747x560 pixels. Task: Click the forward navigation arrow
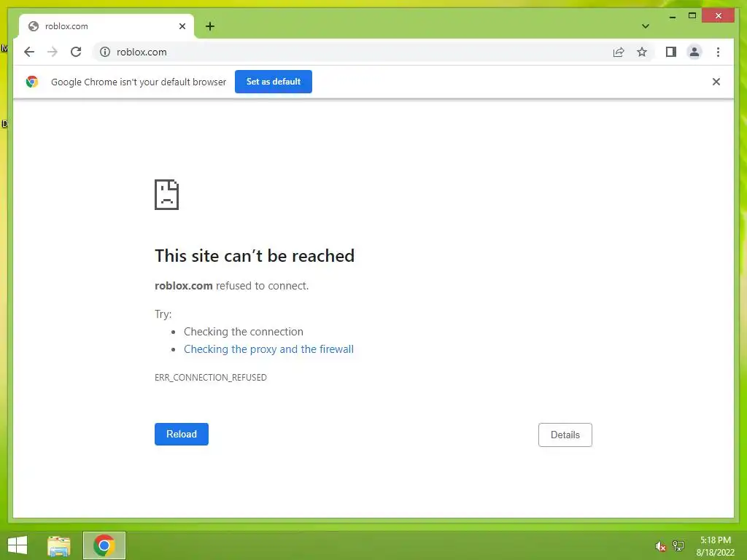[x=53, y=52]
